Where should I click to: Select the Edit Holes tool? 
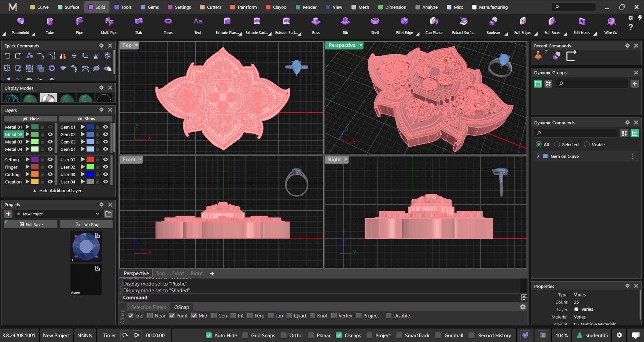tap(582, 25)
